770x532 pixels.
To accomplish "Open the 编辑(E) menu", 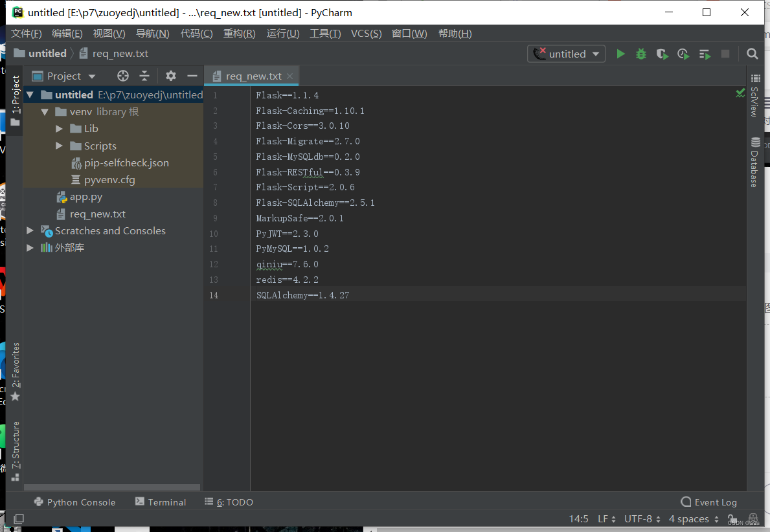I will click(67, 34).
